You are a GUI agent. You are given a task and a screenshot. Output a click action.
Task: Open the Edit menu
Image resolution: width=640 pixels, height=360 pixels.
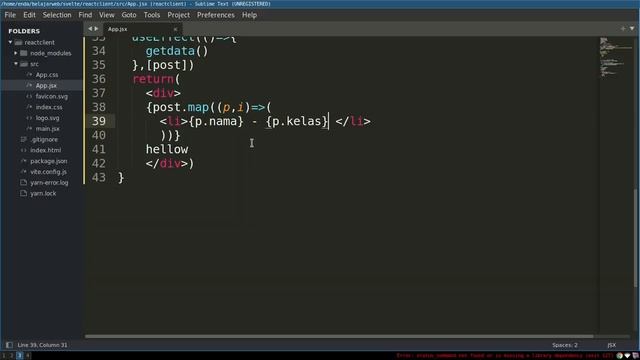[x=29, y=15]
